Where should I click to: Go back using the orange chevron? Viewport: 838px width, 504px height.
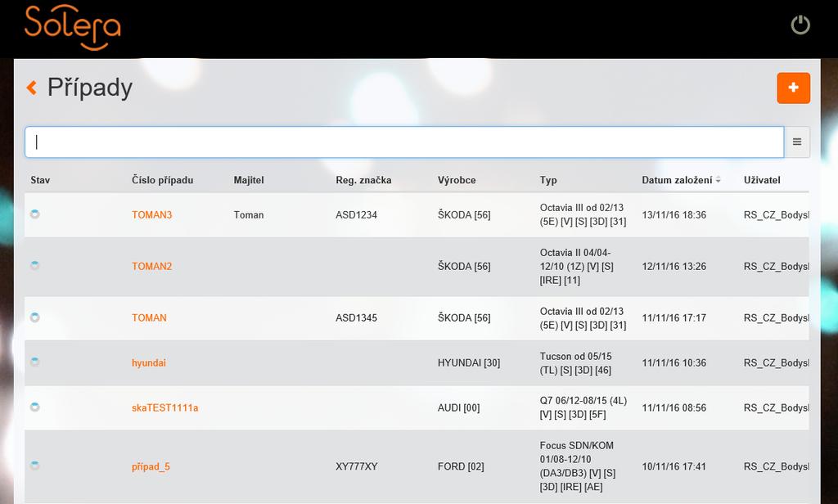point(32,88)
